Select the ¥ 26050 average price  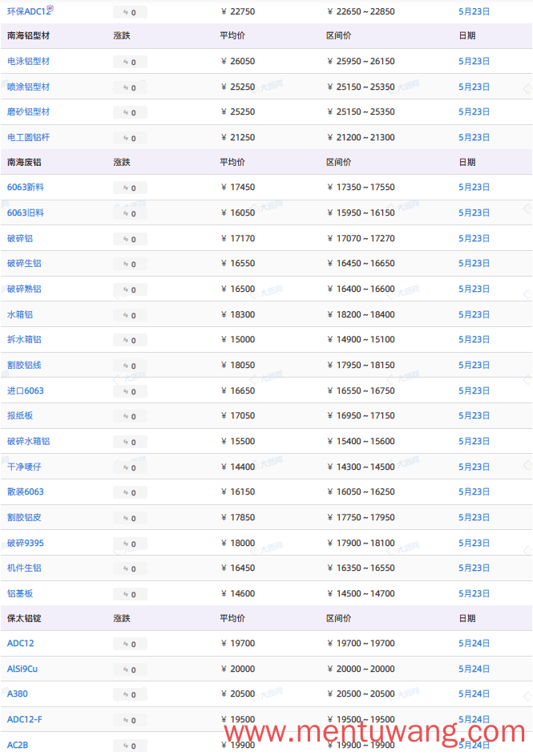point(238,61)
